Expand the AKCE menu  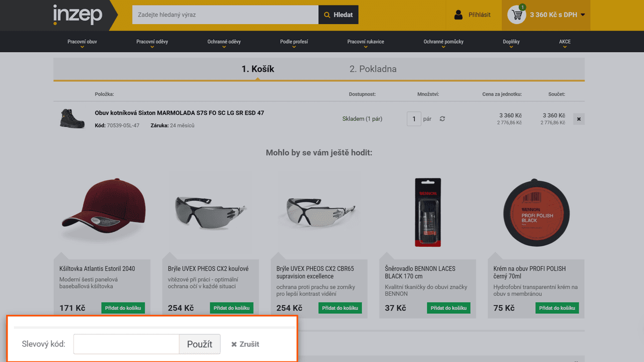tap(565, 42)
